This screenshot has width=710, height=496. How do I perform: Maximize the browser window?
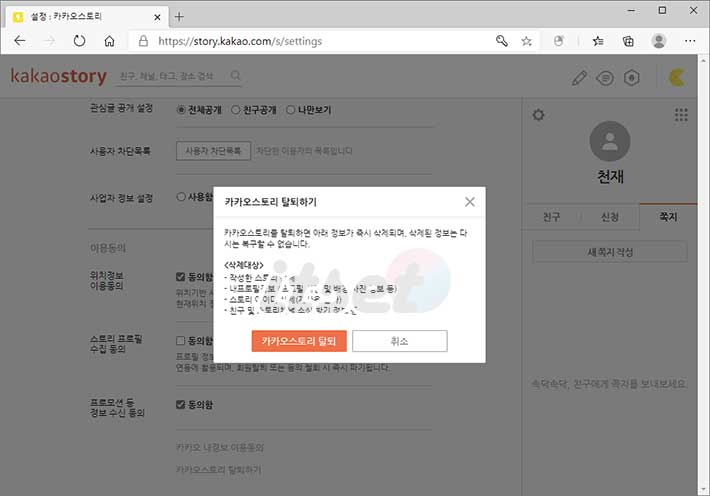pyautogui.click(x=662, y=10)
